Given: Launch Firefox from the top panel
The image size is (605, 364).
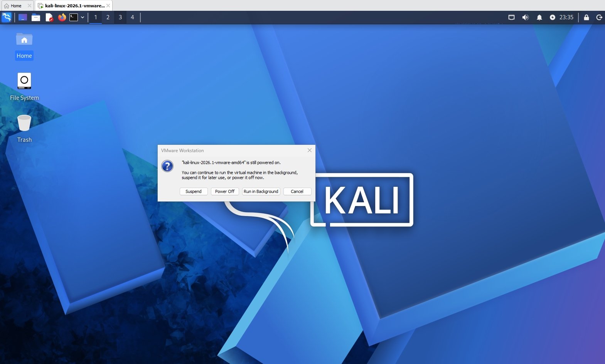Looking at the screenshot, I should pos(62,17).
